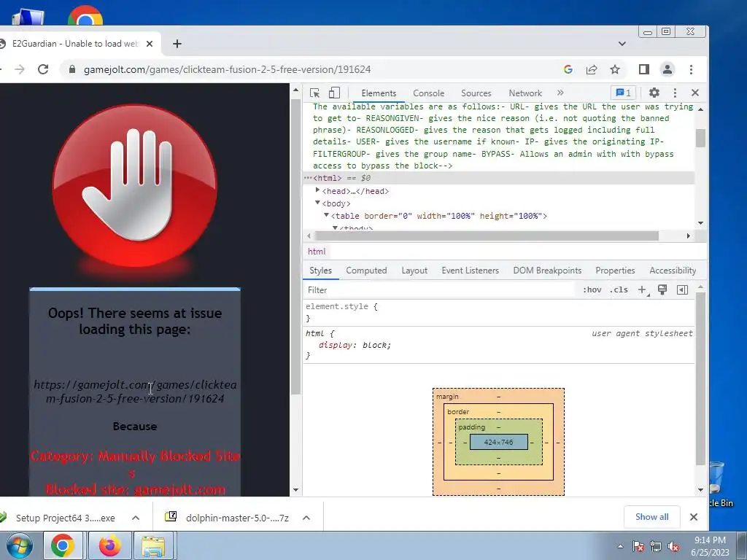This screenshot has width=747, height=560.
Task: Switch to the Console tab
Action: [x=429, y=93]
